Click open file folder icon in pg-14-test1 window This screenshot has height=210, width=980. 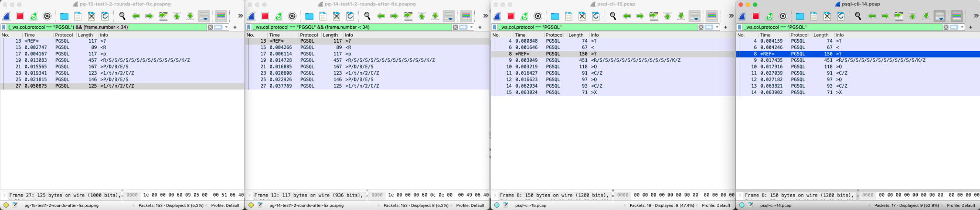pos(309,16)
